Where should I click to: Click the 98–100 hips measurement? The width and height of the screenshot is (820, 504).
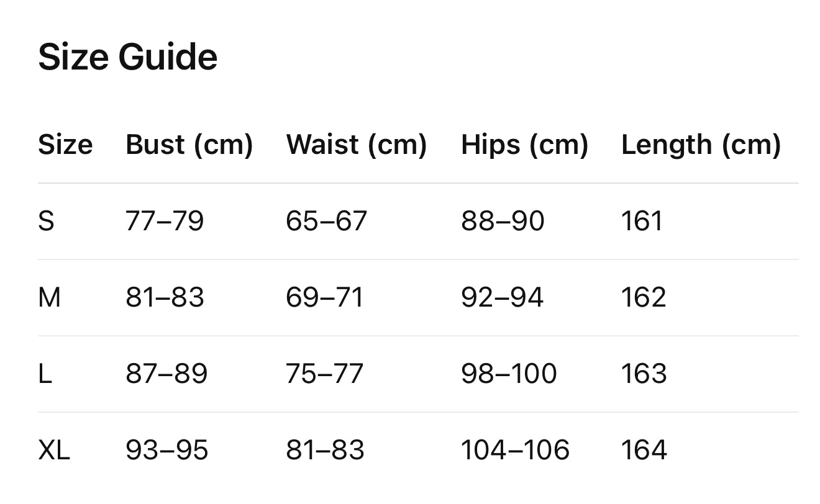click(509, 374)
